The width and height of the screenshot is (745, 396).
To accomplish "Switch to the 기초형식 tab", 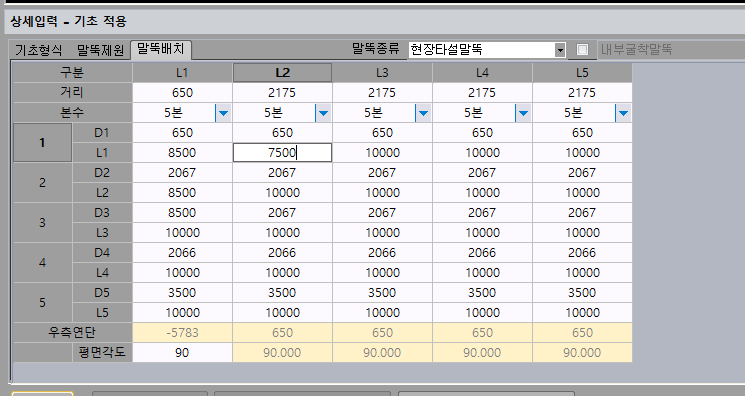I will point(38,50).
